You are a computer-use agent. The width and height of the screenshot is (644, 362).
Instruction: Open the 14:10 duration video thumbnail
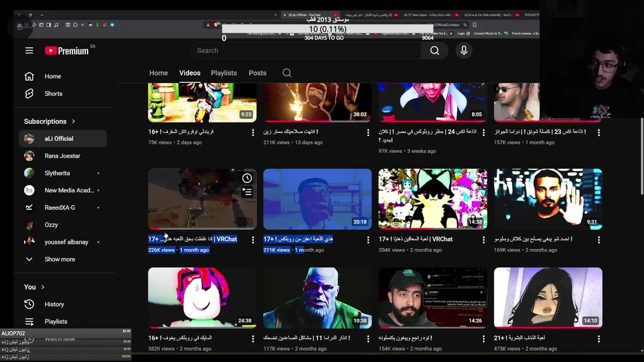tap(548, 298)
